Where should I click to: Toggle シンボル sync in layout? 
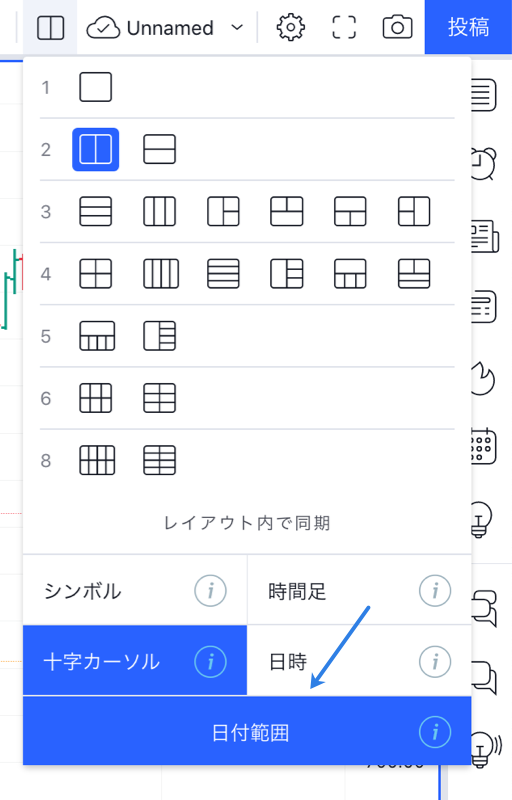(x=135, y=590)
